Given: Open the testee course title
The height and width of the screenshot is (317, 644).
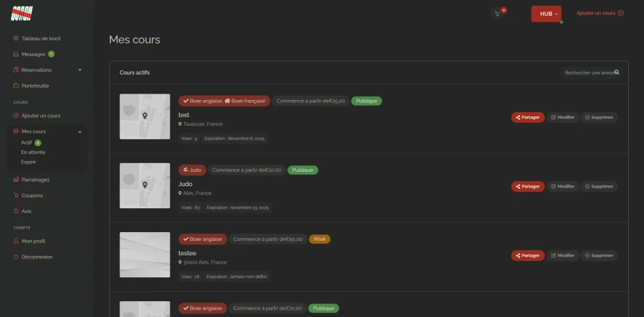Looking at the screenshot, I should coord(187,253).
